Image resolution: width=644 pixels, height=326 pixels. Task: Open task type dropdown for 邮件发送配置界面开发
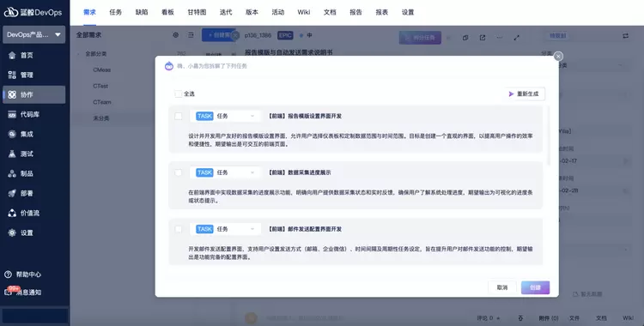[225, 229]
